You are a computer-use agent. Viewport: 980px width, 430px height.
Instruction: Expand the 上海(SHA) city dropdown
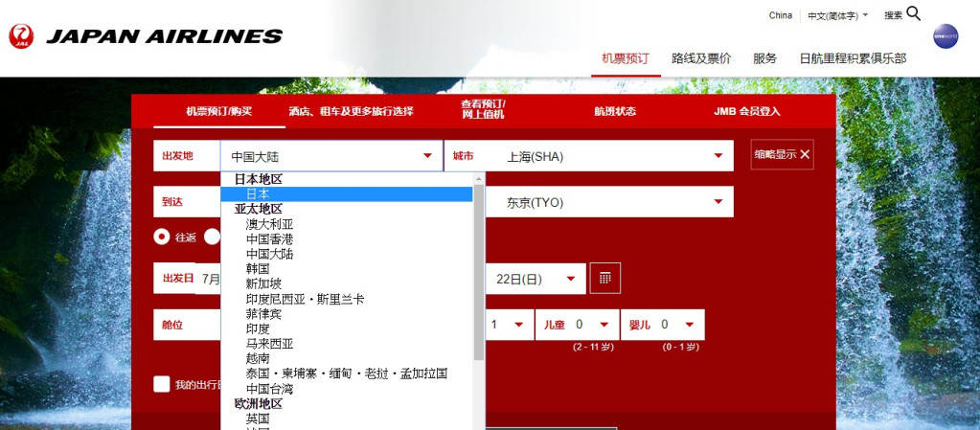pyautogui.click(x=718, y=156)
